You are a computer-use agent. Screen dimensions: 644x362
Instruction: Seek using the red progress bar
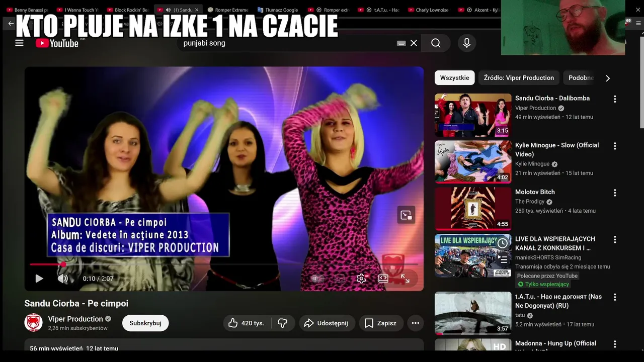click(x=224, y=264)
